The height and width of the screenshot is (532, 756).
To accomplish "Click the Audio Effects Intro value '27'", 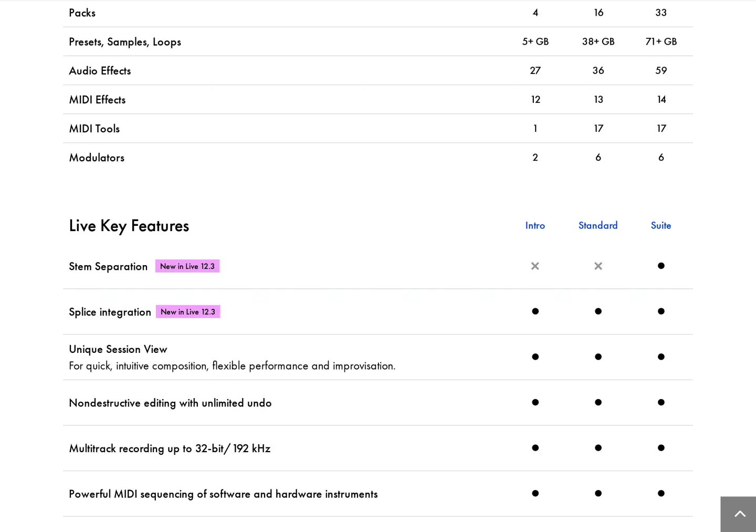I will pos(535,70).
